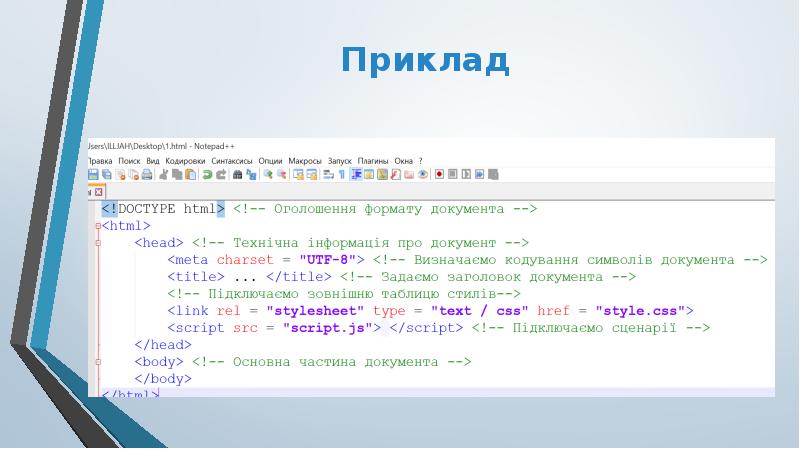Image resolution: width=800 pixels, height=449 pixels.
Task: Open the Синтаксисы menu
Action: click(232, 161)
